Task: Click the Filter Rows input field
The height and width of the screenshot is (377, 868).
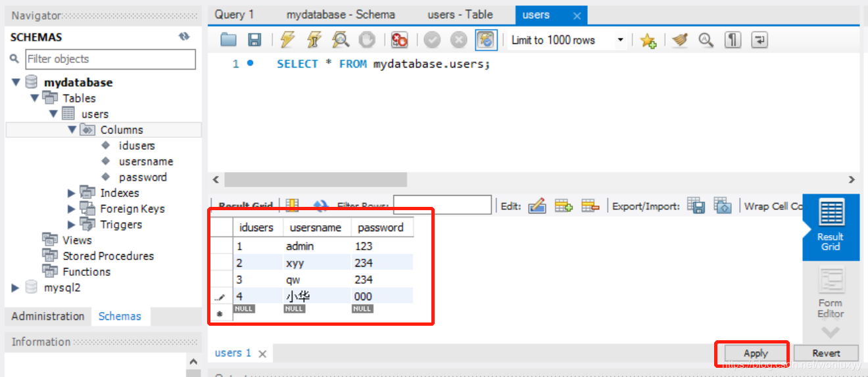Action: tap(442, 205)
